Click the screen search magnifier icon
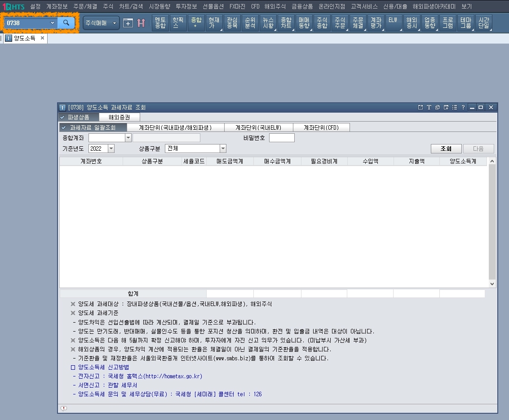 click(x=66, y=22)
